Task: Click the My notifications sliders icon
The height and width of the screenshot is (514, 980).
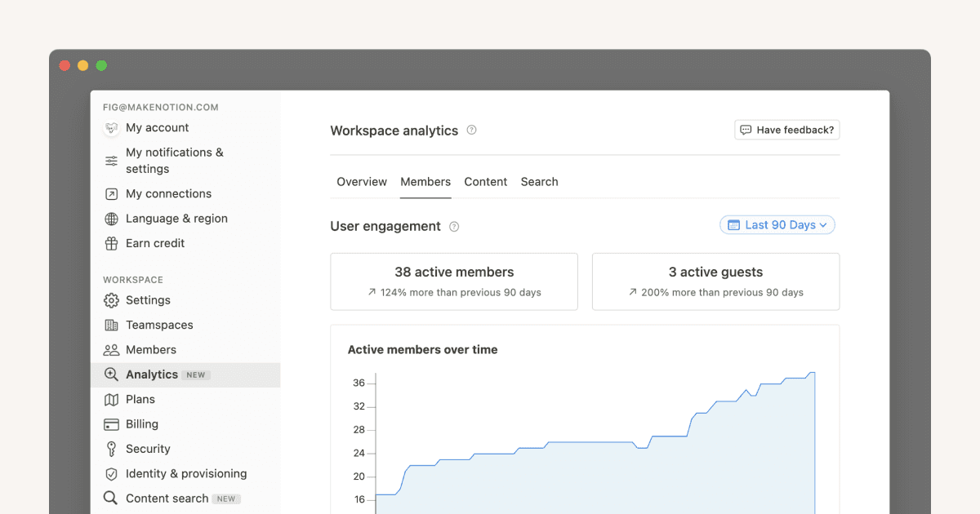Action: pyautogui.click(x=111, y=160)
